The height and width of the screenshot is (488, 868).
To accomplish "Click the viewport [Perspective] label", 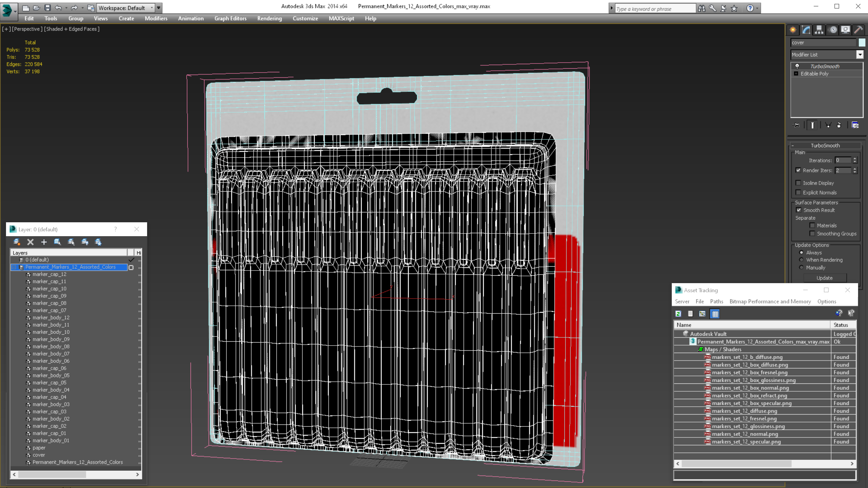I will tap(27, 29).
